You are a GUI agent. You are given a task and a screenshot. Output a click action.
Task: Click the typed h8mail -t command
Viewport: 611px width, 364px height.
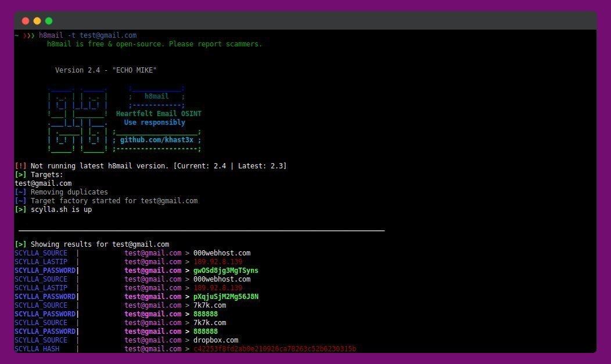point(88,35)
